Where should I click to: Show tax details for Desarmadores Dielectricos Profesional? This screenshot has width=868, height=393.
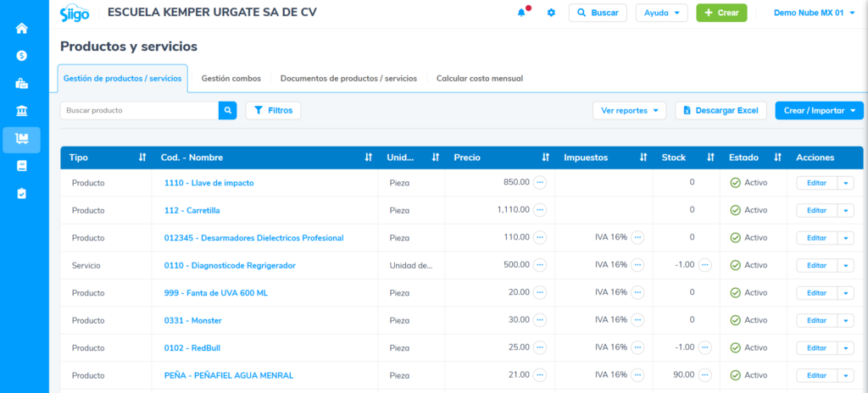[637, 237]
